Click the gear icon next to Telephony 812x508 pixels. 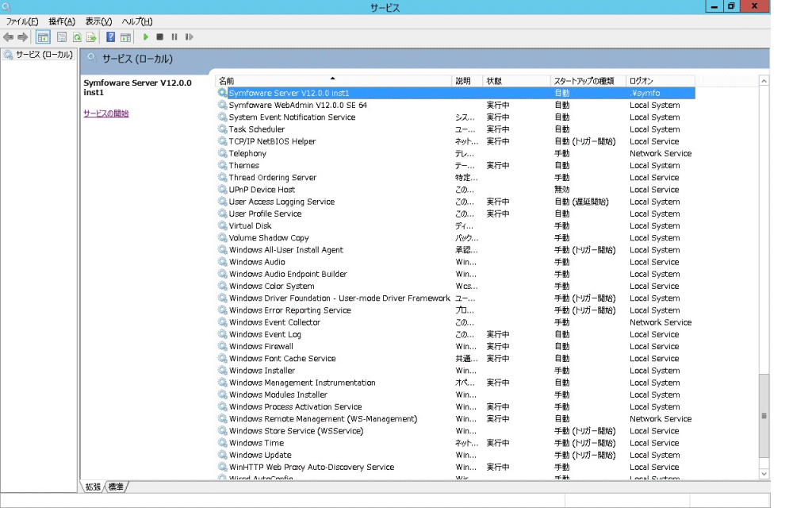(x=223, y=153)
